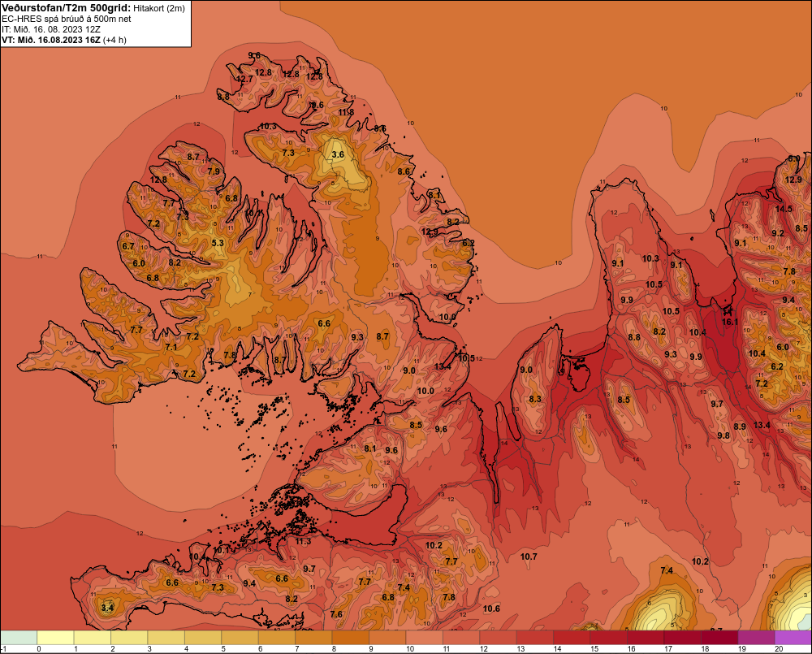Select the legend swatch between 4 and 5

click(x=204, y=637)
